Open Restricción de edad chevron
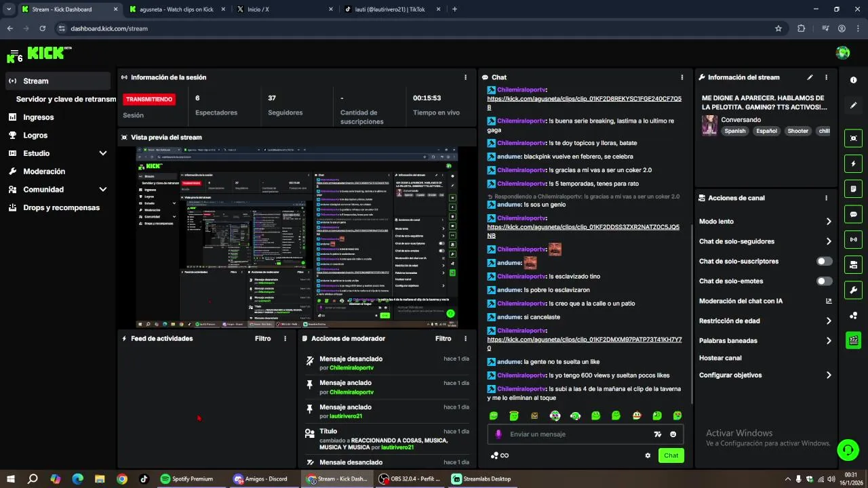Screen dimensions: 868x488 (829, 321)
